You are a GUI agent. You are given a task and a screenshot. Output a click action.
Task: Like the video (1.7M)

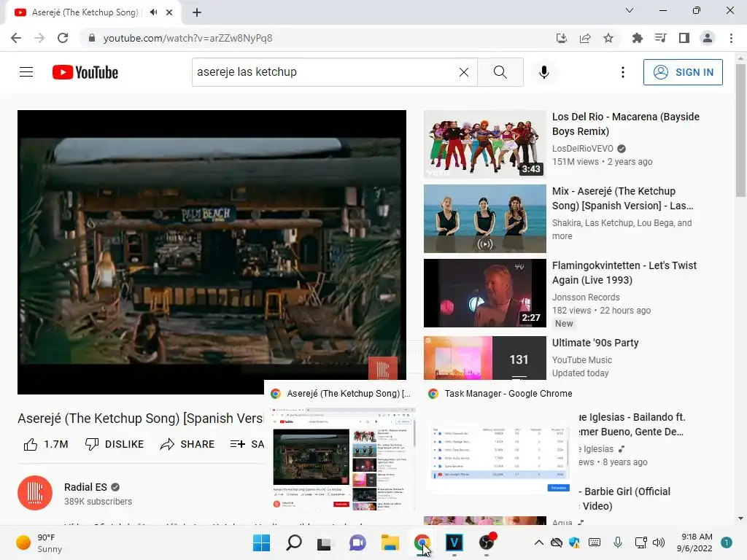[46, 444]
